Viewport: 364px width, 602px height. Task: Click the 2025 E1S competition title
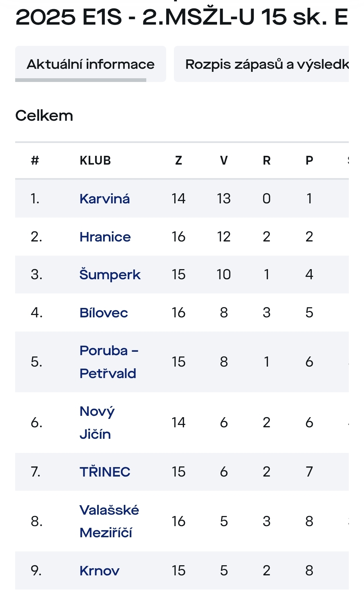coord(181,17)
